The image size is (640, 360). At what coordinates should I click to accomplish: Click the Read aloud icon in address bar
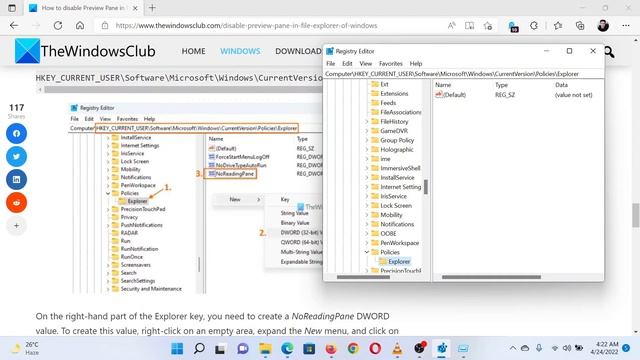coord(451,25)
